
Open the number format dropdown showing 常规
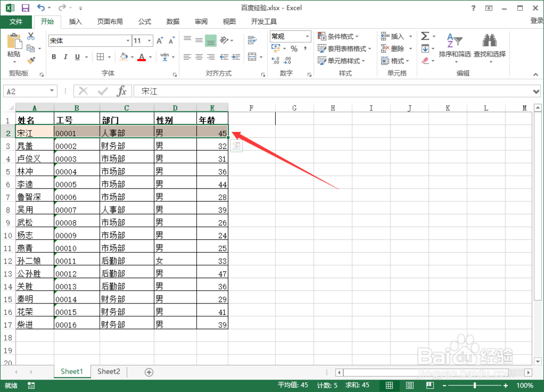[289, 36]
